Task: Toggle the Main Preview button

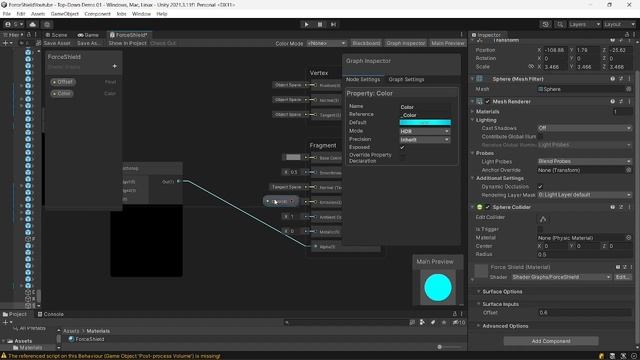Action: [x=448, y=43]
